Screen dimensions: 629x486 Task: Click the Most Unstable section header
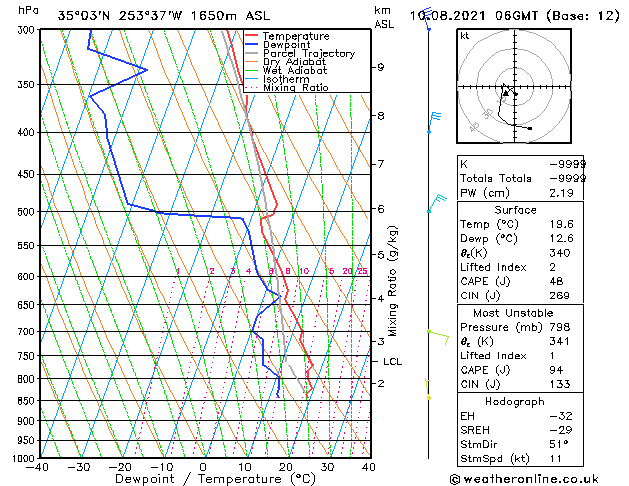pyautogui.click(x=513, y=313)
